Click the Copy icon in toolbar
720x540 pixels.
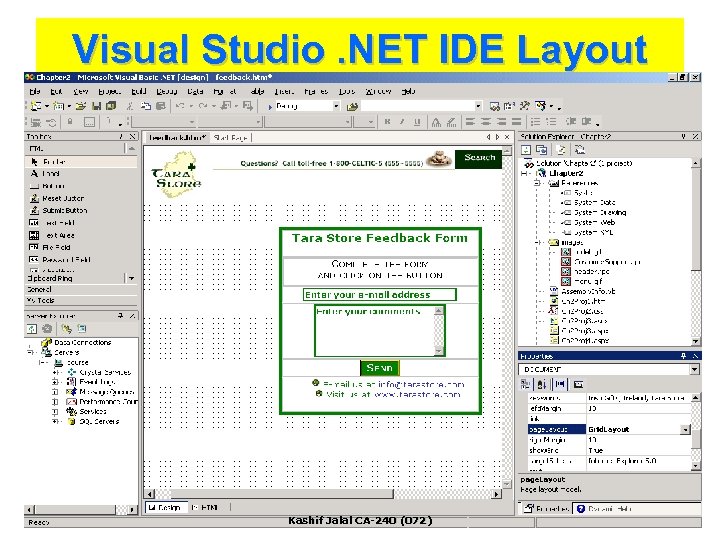tap(146, 106)
